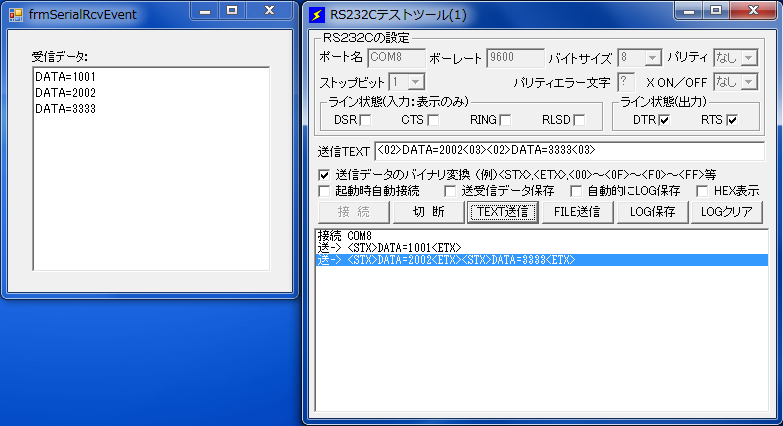Toggle the DSR line state checkbox
The image size is (783, 426).
(366, 120)
